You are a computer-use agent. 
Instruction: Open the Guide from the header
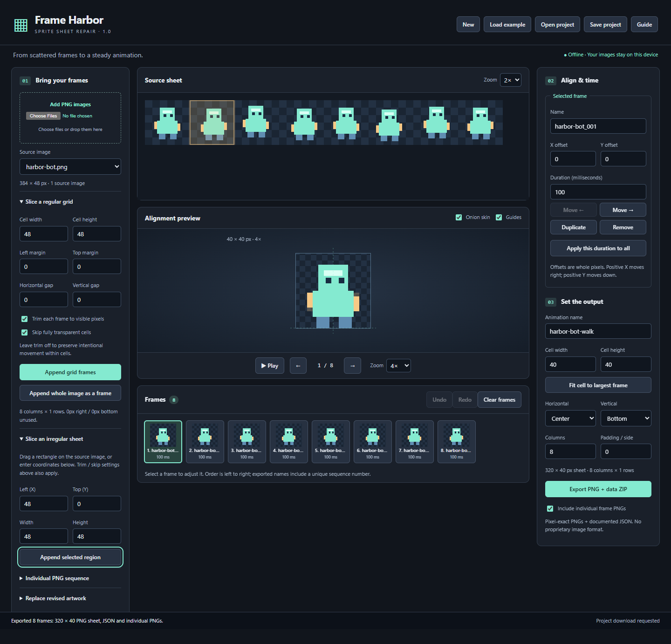tap(644, 25)
